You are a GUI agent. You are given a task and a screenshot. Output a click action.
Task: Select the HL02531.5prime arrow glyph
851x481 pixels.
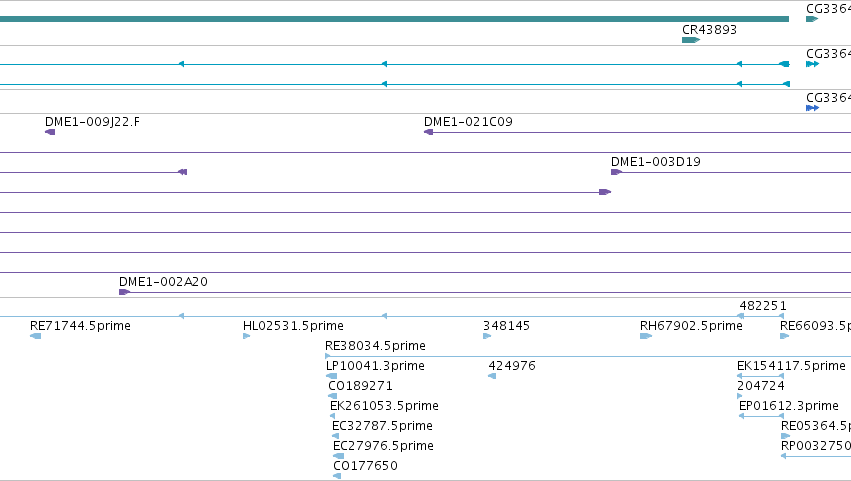246,336
